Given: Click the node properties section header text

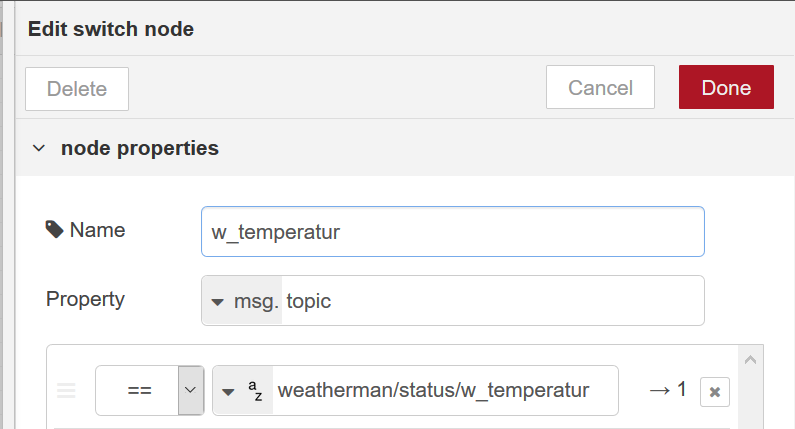Looking at the screenshot, I should 140,148.
